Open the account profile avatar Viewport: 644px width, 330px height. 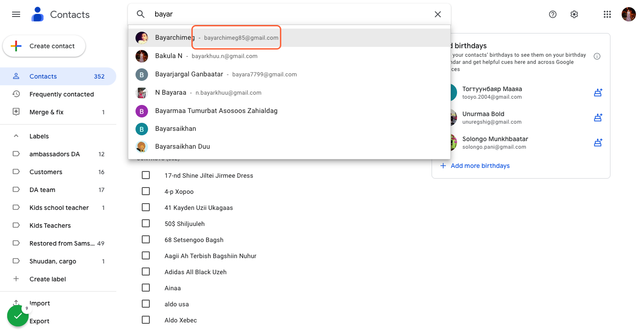629,14
